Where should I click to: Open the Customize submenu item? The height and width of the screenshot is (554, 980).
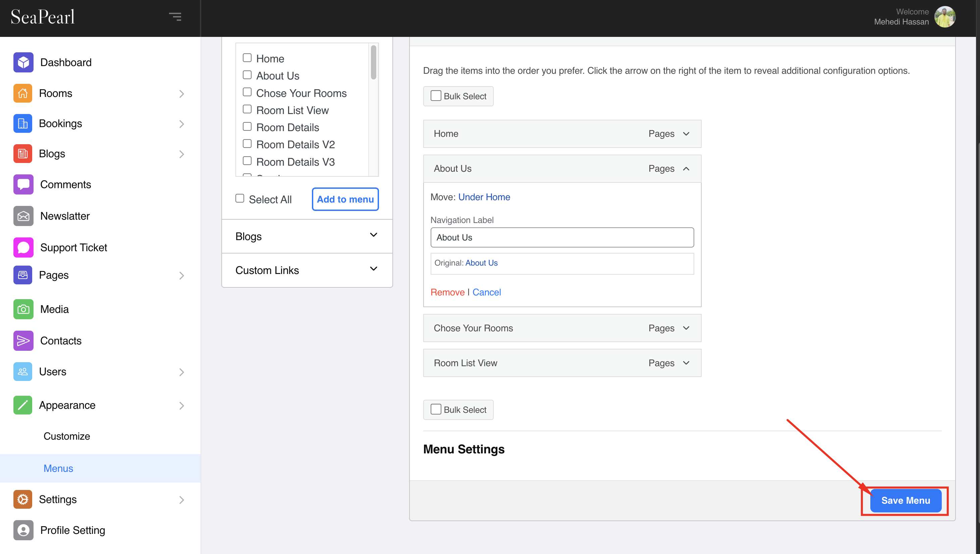67,436
